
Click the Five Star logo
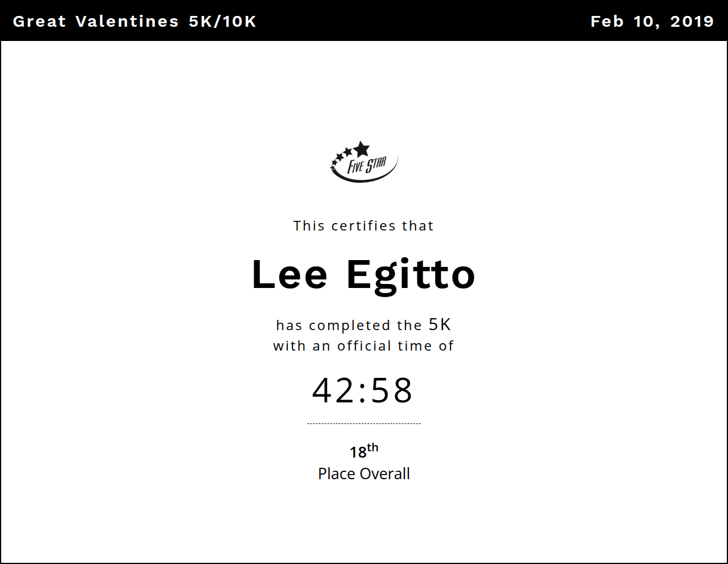(364, 162)
